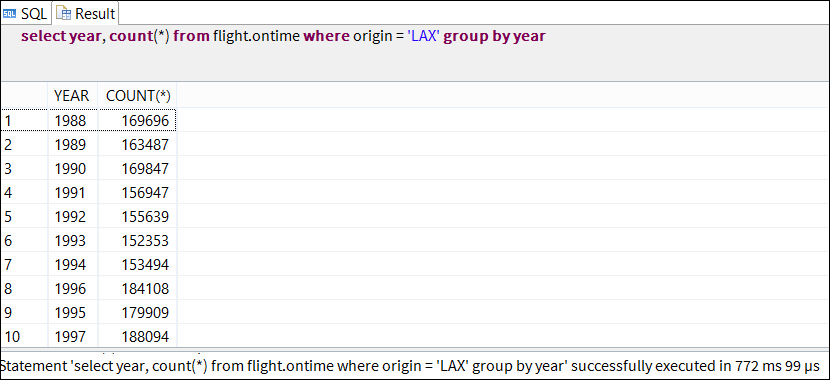
Task: Click the Result tab grid icon
Action: (x=63, y=13)
